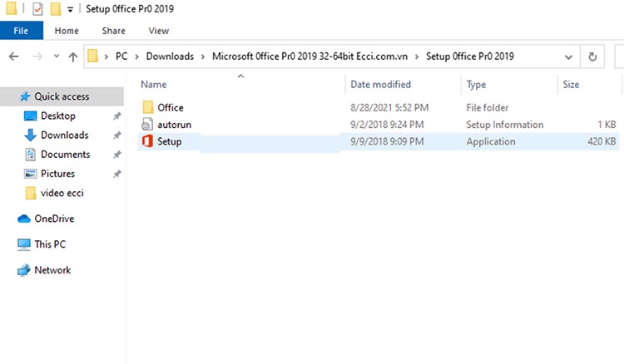This screenshot has height=364, width=624.
Task: Click the Downloads breadcrumb
Action: pos(170,57)
